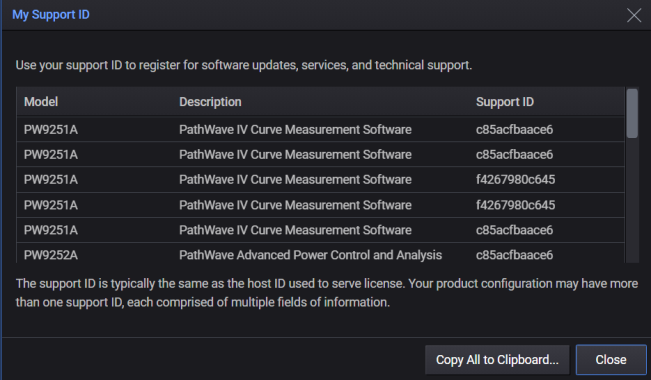
Task: Click the Close button
Action: 611,360
